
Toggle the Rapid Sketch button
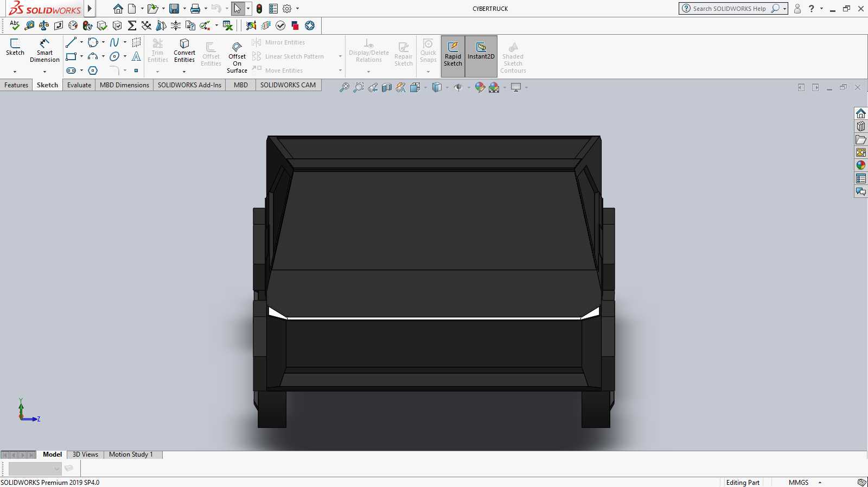(453, 56)
